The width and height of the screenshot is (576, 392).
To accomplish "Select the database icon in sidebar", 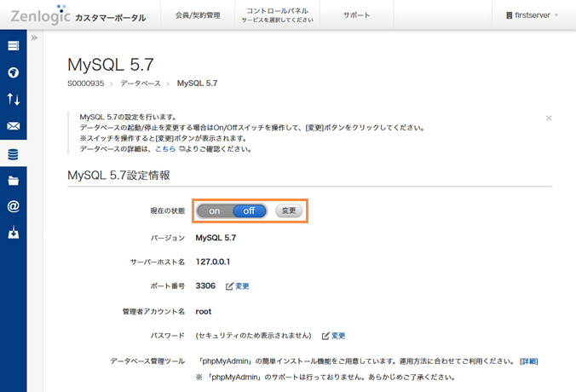I will click(13, 154).
